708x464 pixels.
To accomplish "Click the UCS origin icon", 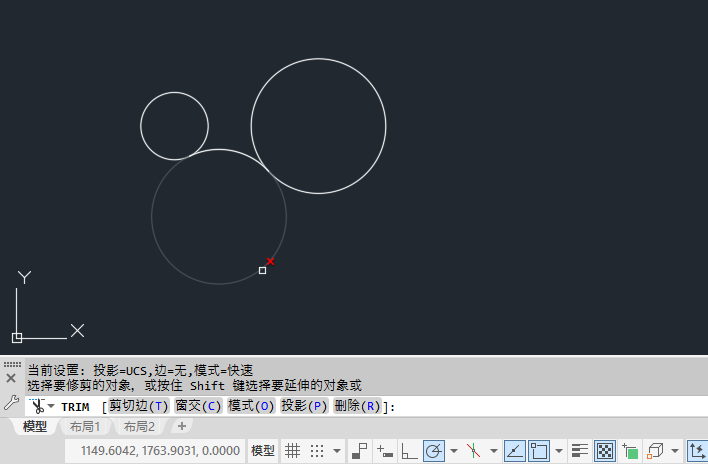I will coord(17,338).
